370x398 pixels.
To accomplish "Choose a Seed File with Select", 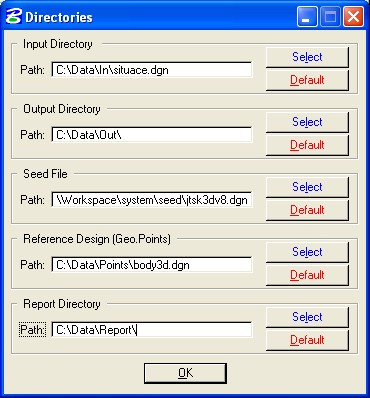I will coord(307,187).
